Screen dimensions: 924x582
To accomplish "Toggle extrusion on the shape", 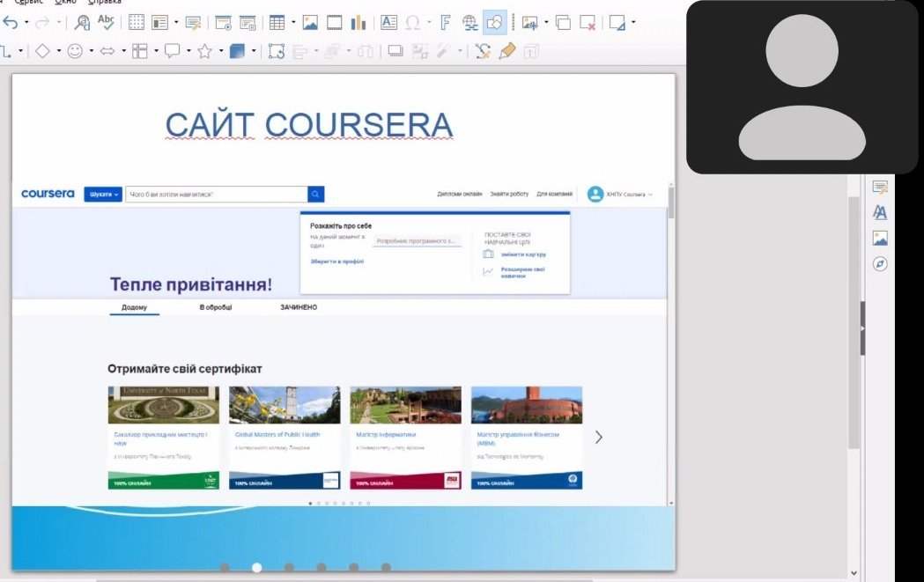I will click(x=531, y=51).
